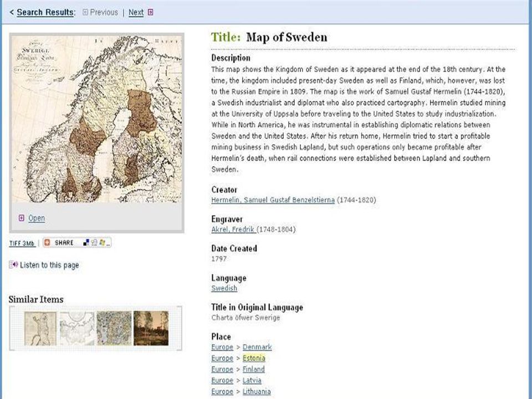Open engraver Akrel, Fredrik link
The height and width of the screenshot is (399, 532).
pos(233,229)
